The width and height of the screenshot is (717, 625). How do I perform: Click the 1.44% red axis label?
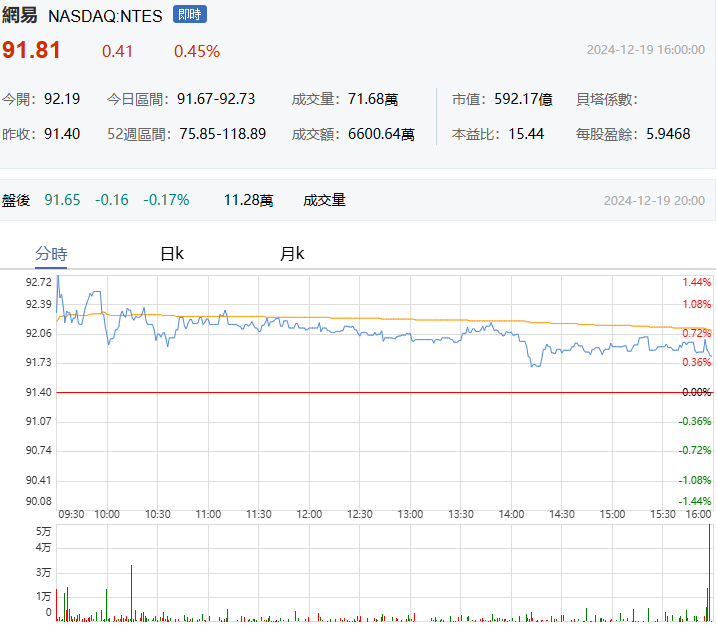[x=696, y=282]
